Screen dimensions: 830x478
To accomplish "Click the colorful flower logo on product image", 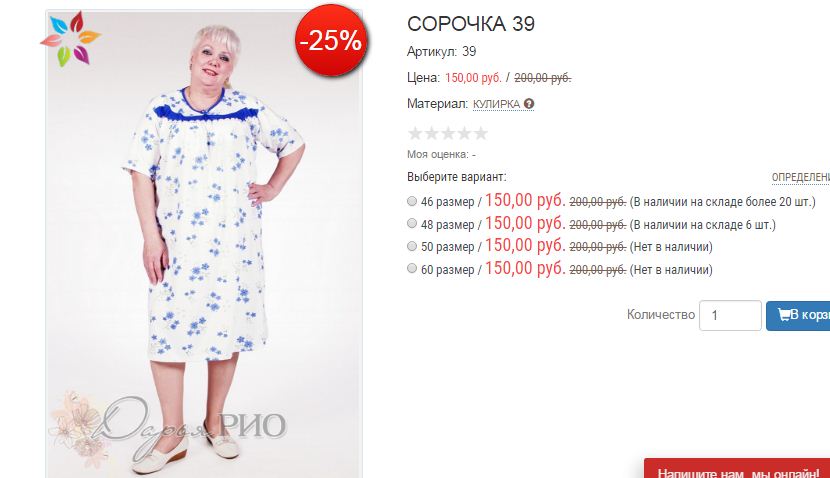I will coord(71,39).
